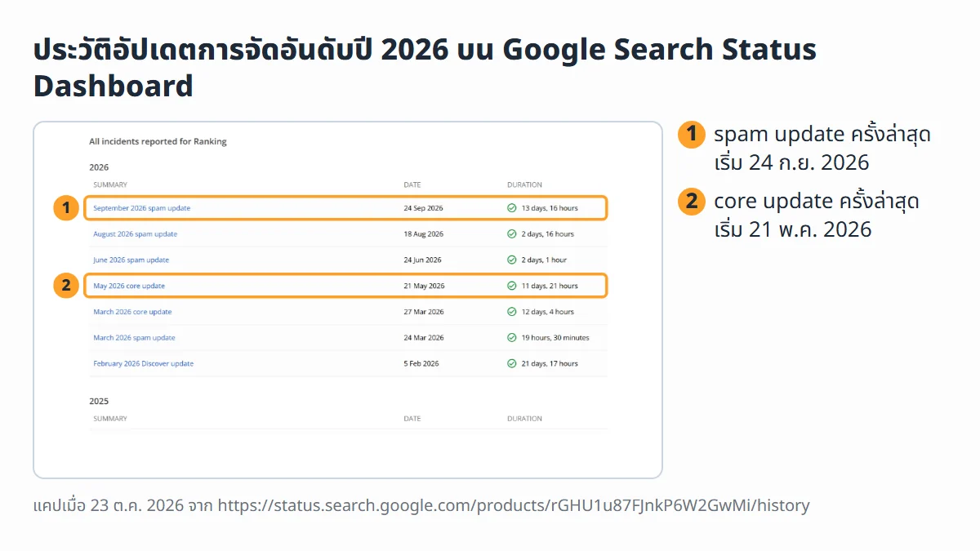980x551 pixels.
Task: Open the March 2026 core update link
Action: pos(132,312)
